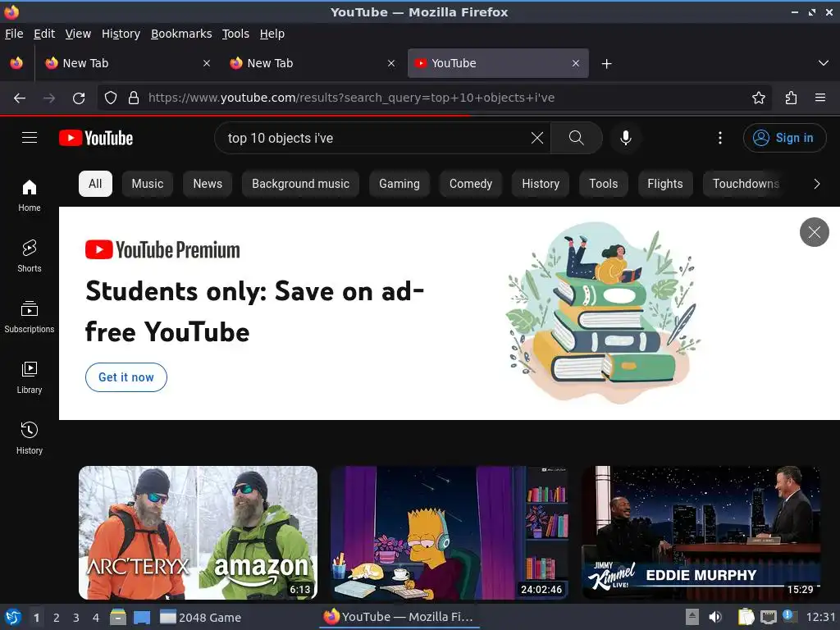View site security padlock info
The image size is (840, 630).
134,98
